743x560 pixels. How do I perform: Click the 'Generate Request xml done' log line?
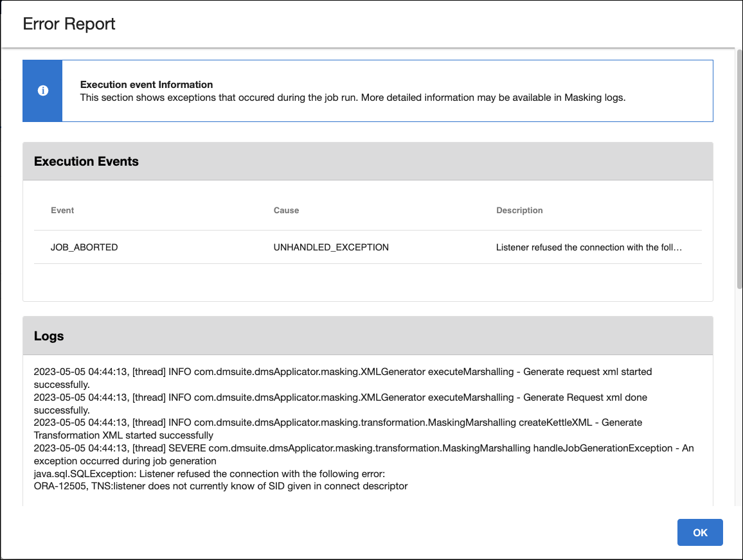[340, 398]
